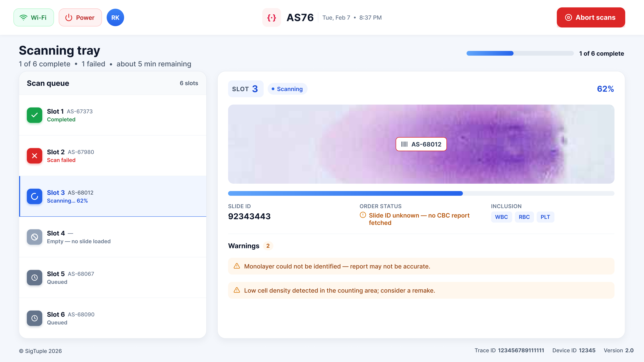Image resolution: width=644 pixels, height=362 pixels.
Task: Toggle the WBC inclusion chip
Action: [501, 217]
